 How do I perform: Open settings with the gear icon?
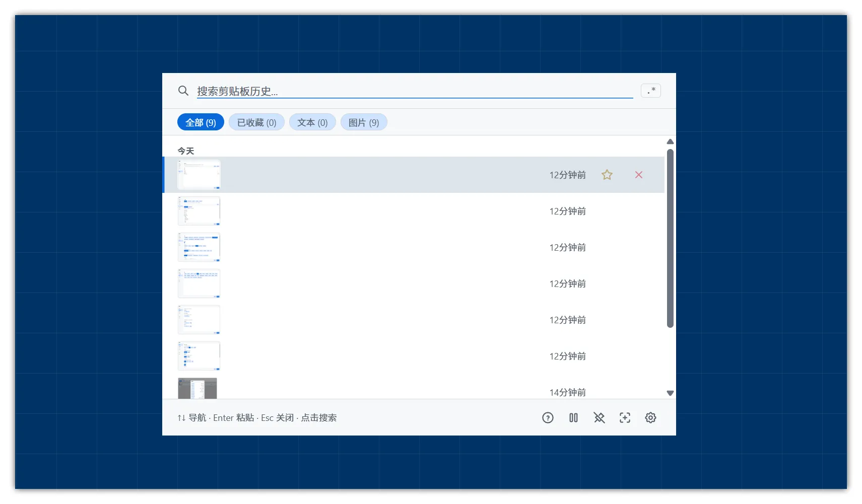pyautogui.click(x=650, y=417)
